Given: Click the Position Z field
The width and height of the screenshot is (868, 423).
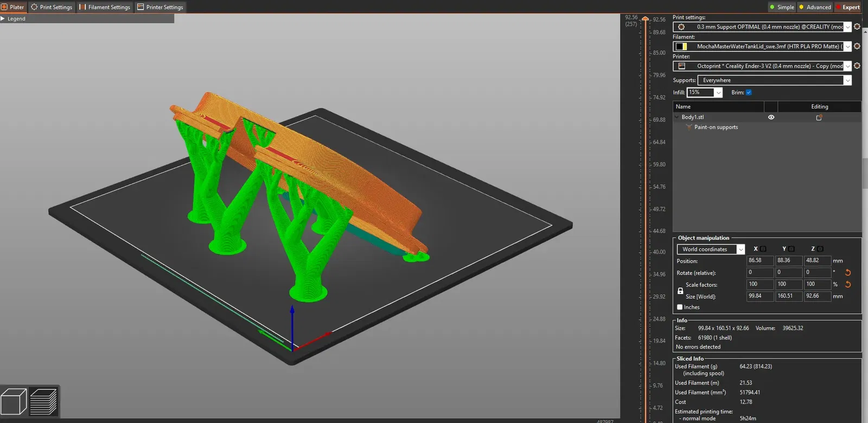Looking at the screenshot, I should click(818, 261).
